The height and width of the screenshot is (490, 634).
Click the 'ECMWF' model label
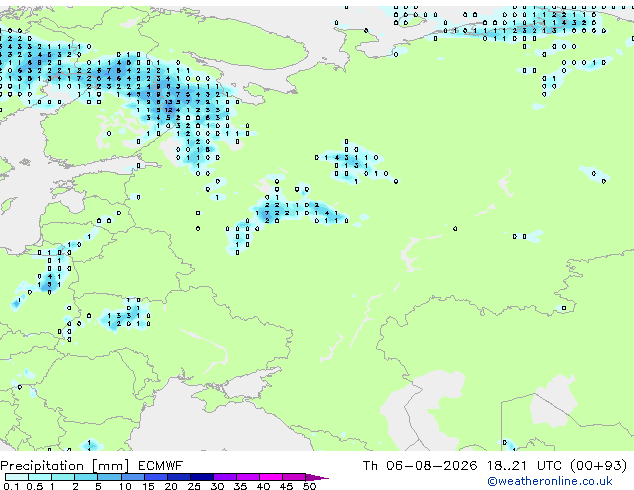click(x=161, y=466)
